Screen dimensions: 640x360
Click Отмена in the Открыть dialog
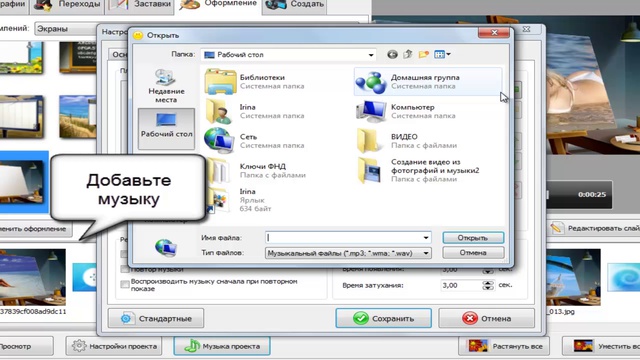click(473, 253)
